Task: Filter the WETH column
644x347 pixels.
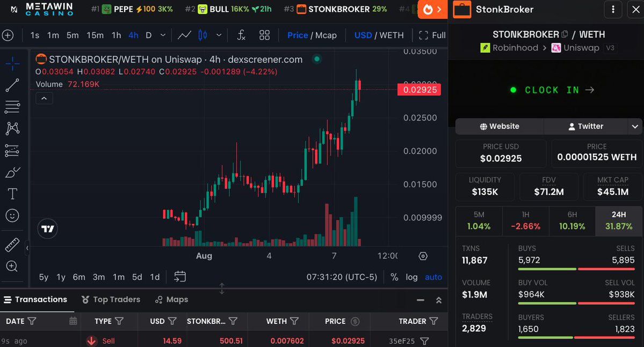Action: tap(294, 321)
